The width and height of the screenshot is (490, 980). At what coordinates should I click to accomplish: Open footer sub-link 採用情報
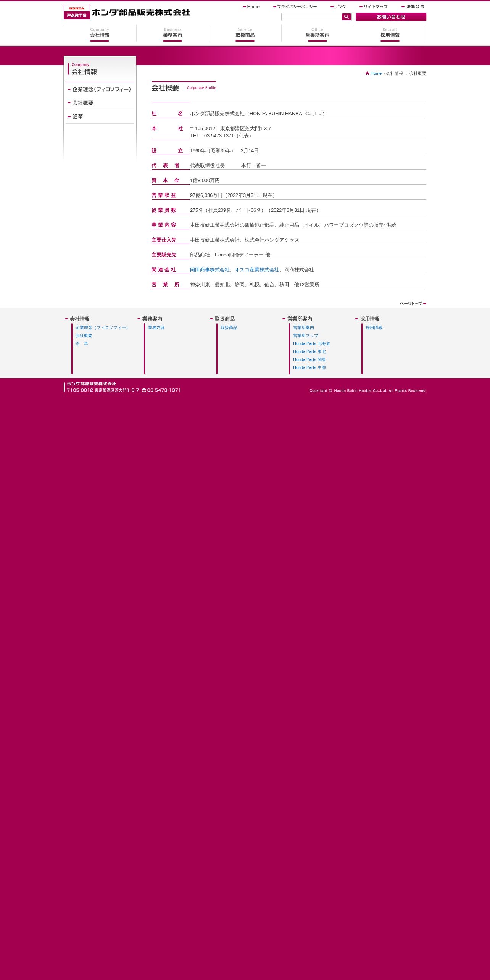point(374,328)
